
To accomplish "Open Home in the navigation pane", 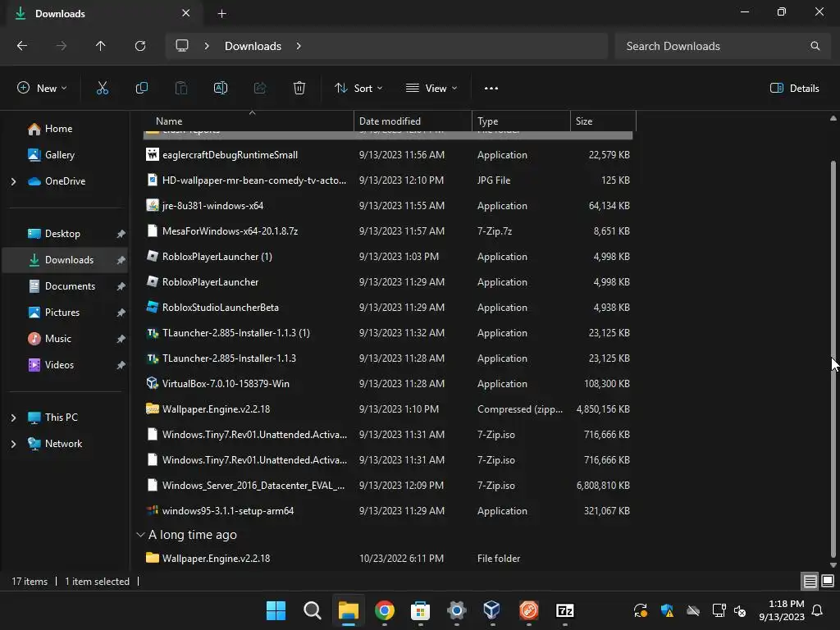I will click(58, 129).
